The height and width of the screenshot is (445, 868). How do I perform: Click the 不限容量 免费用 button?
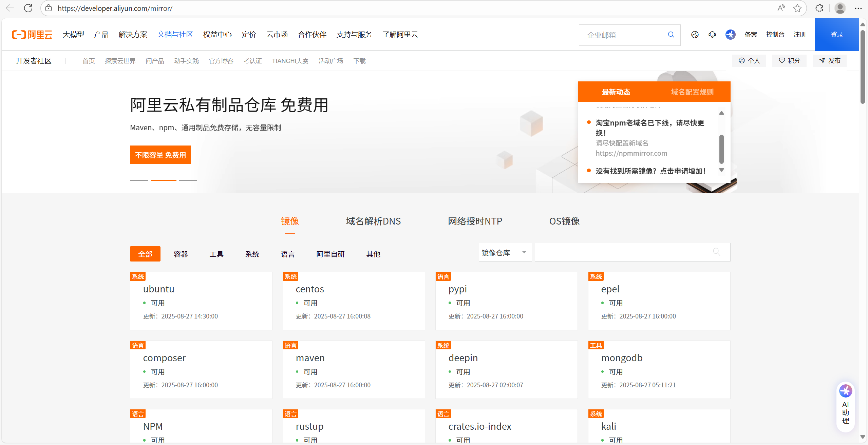[x=160, y=155]
